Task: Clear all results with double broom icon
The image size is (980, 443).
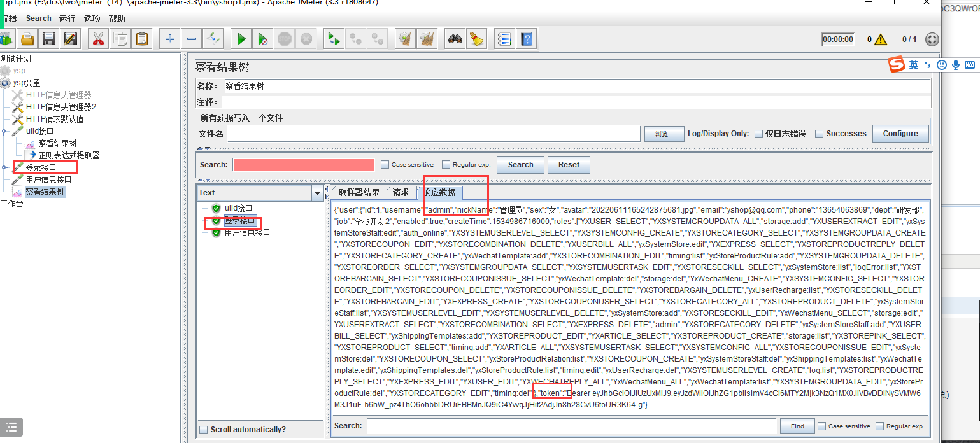Action: 427,39
